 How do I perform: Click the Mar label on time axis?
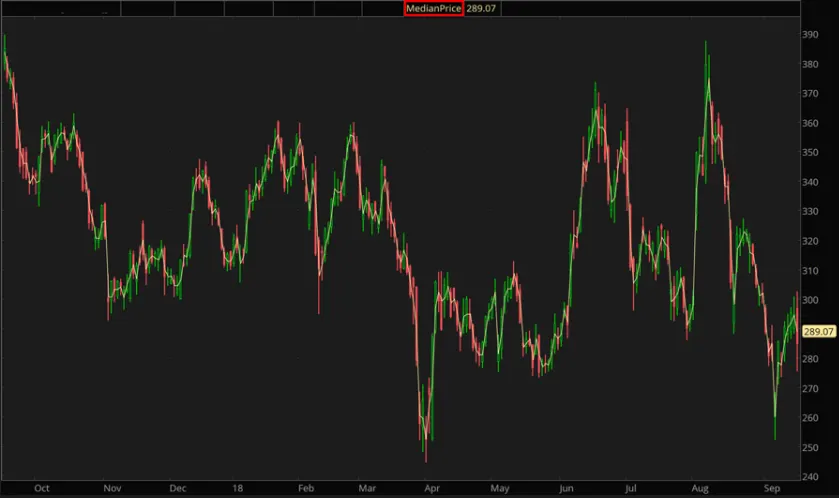[367, 488]
